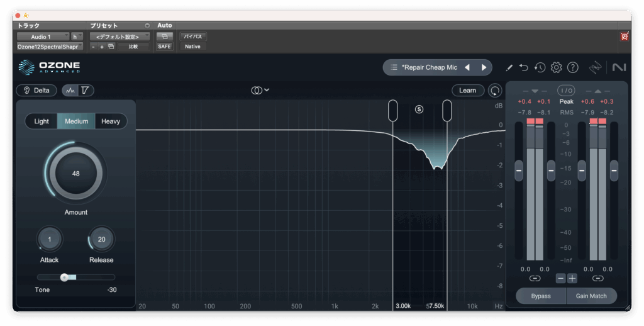Toggle the Delta listen button
The height and width of the screenshot is (326, 644).
click(36, 91)
